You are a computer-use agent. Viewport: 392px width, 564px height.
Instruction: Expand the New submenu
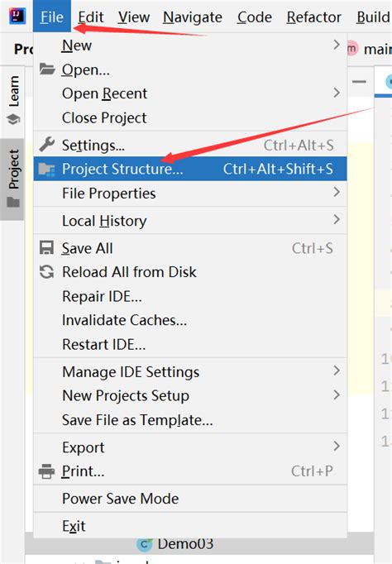pyautogui.click(x=190, y=45)
